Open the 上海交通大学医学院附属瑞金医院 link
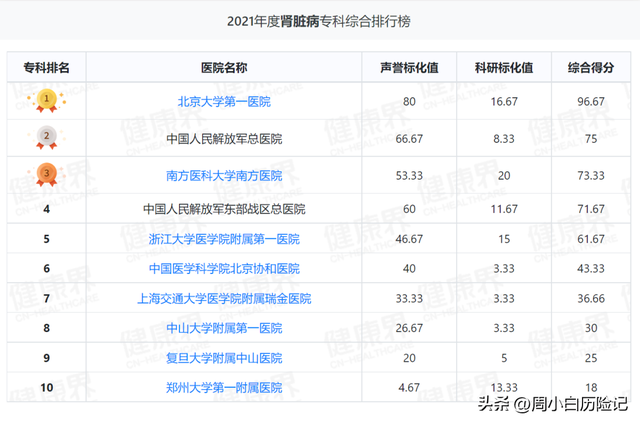 click(x=224, y=299)
